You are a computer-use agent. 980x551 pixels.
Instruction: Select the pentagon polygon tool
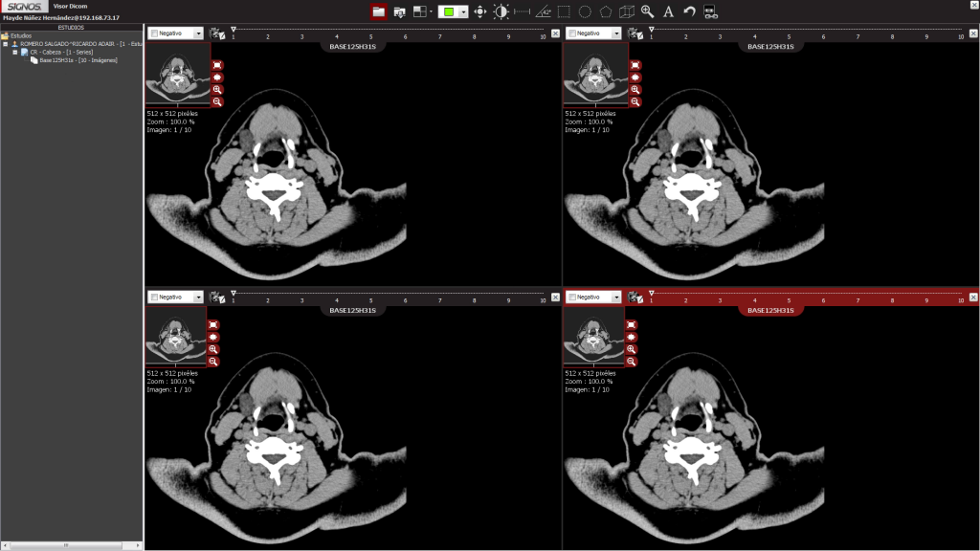point(606,11)
